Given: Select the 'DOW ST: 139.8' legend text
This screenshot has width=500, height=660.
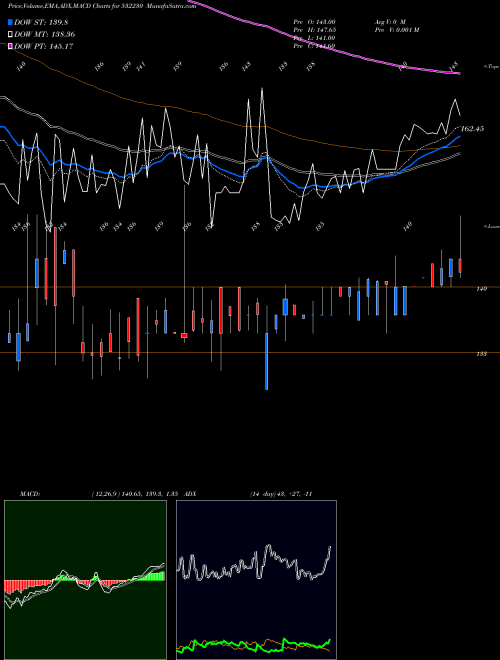Looking at the screenshot, I should (x=41, y=22).
